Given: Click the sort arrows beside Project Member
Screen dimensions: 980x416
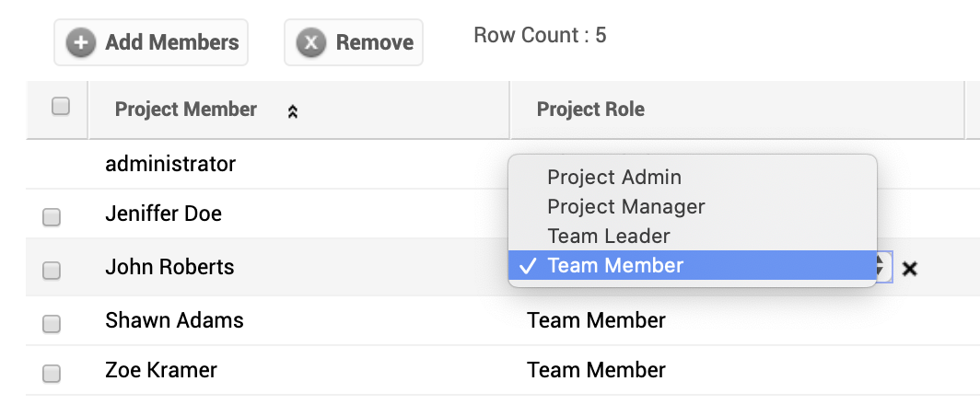Looking at the screenshot, I should 293,111.
